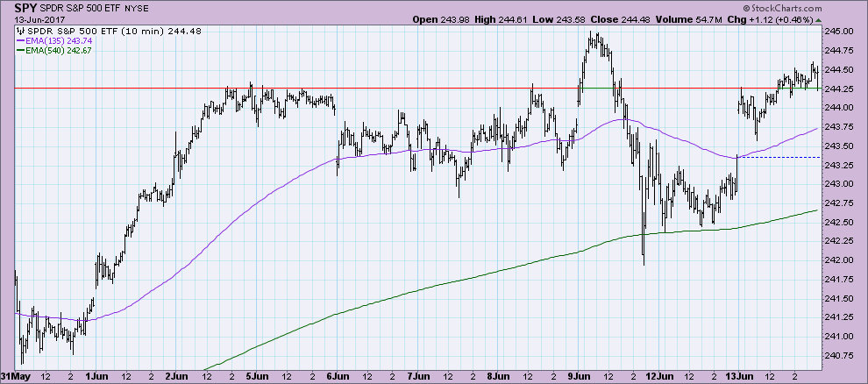Select the 242.00 price axis label
868x384 pixels.
pos(844,260)
